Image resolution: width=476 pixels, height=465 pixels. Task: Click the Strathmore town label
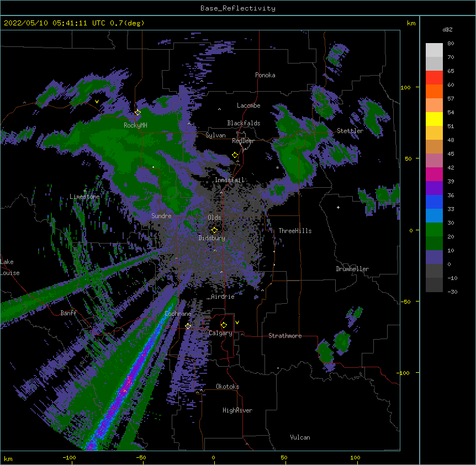285,336
